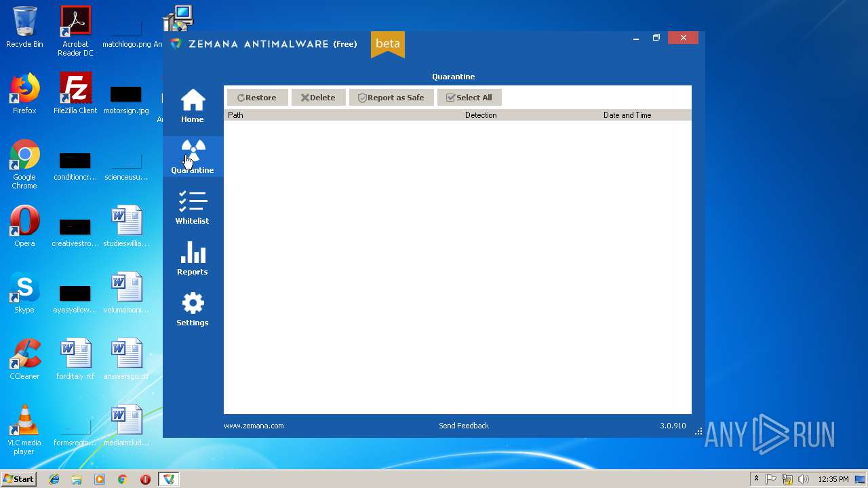Image resolution: width=868 pixels, height=488 pixels.
Task: Open the volume speaker tray icon
Action: pos(804,479)
